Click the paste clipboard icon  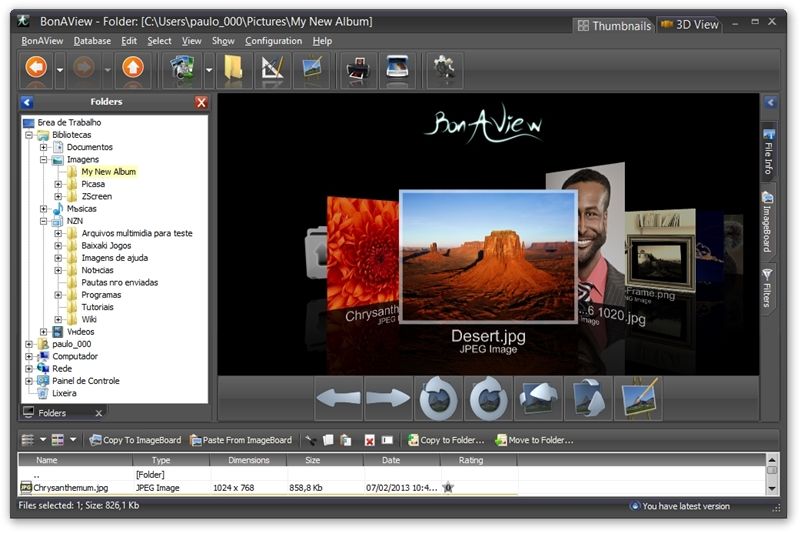pos(346,440)
